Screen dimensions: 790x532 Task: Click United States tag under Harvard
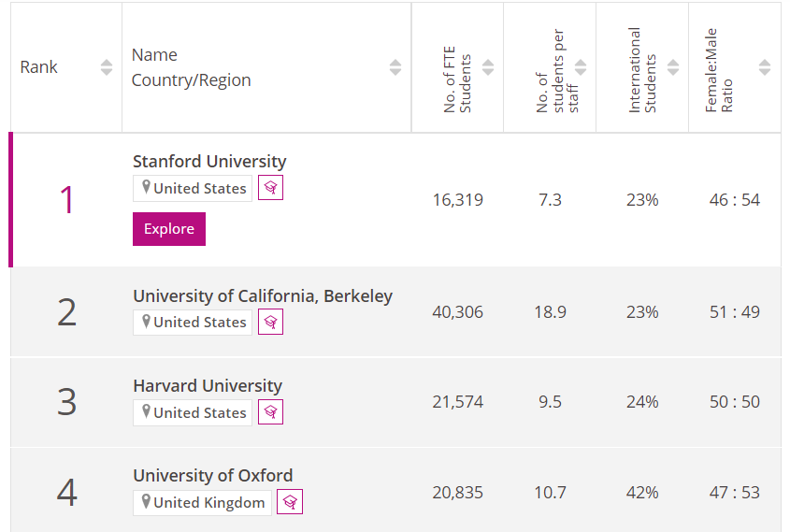[x=194, y=412]
